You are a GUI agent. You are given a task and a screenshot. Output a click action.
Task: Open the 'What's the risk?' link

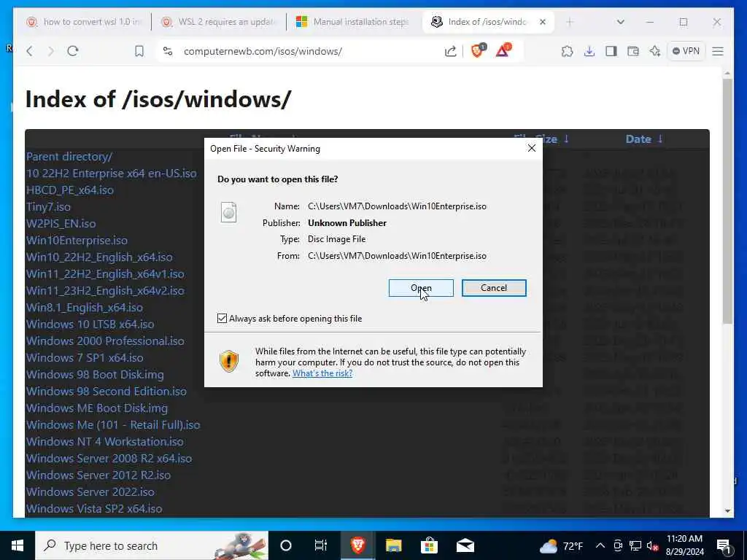point(322,373)
